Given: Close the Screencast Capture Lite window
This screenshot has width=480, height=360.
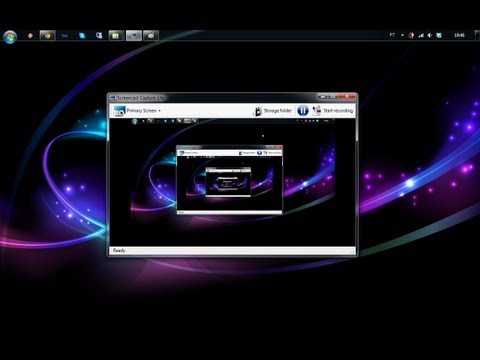Looking at the screenshot, I should [x=347, y=96].
